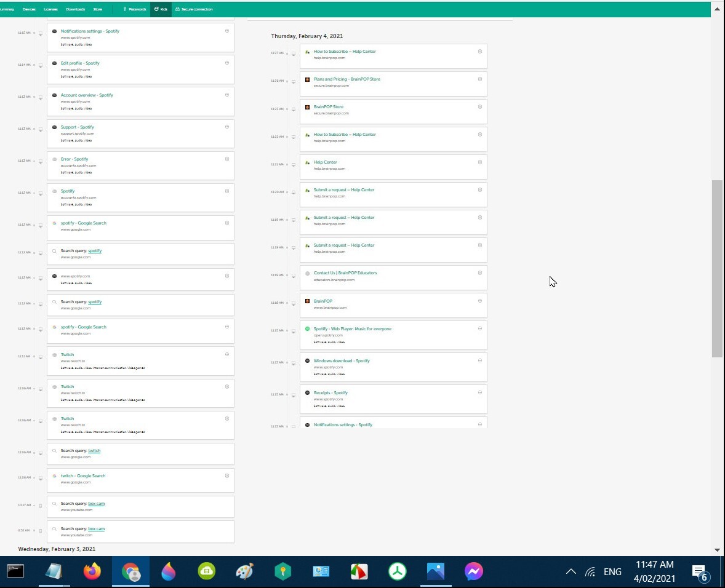Expand details on www.spotify.com card
The width and height of the screenshot is (725, 588).
(227, 276)
